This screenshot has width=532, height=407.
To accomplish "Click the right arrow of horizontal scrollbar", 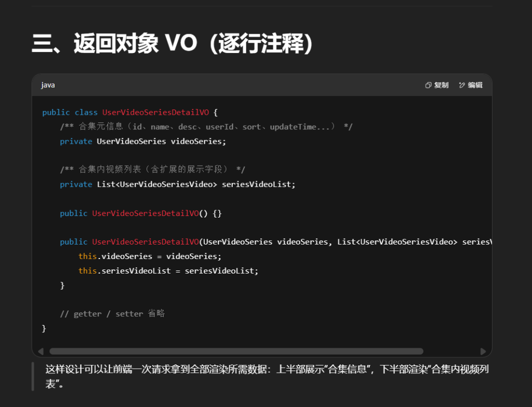I will (483, 351).
